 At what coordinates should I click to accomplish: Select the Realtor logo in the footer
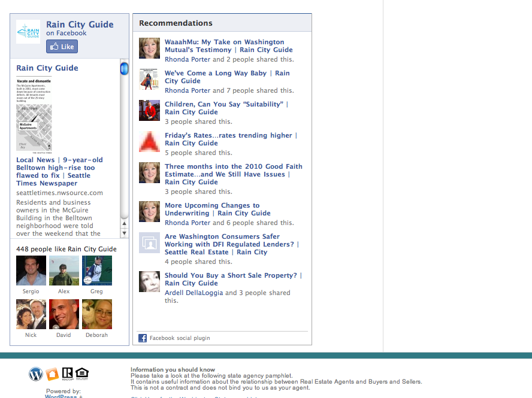pos(67,373)
